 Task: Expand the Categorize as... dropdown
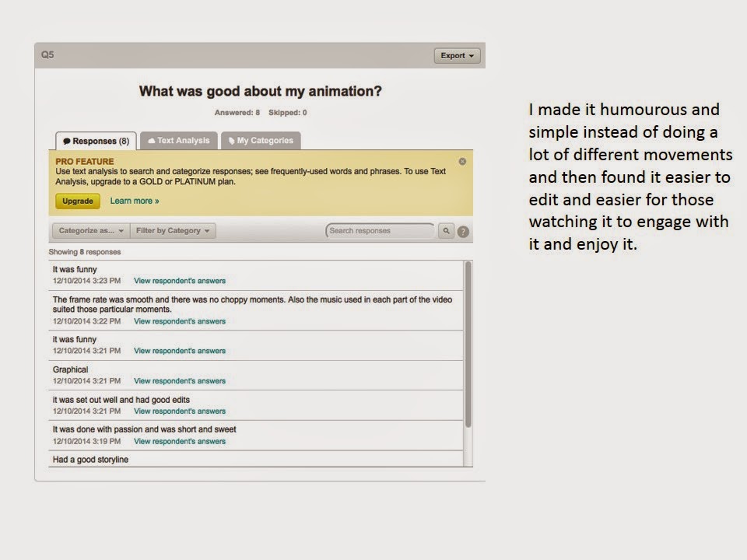tap(91, 230)
